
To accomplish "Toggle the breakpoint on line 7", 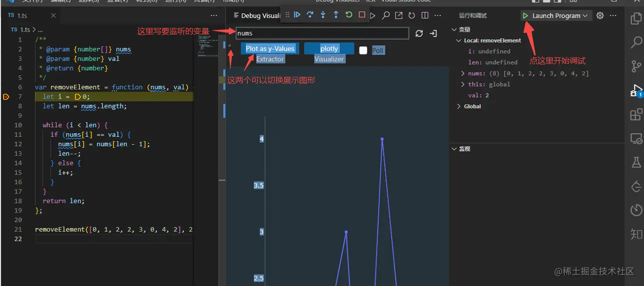I will (x=6, y=97).
